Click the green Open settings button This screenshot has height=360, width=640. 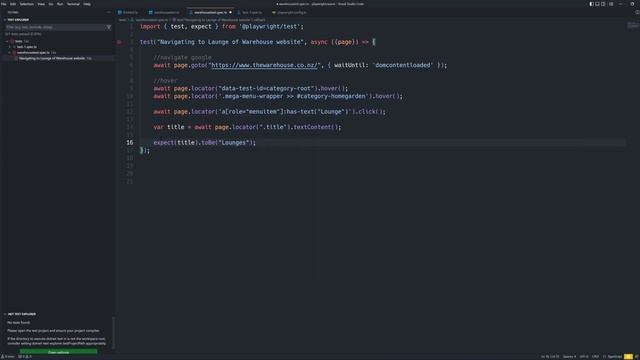point(58,352)
